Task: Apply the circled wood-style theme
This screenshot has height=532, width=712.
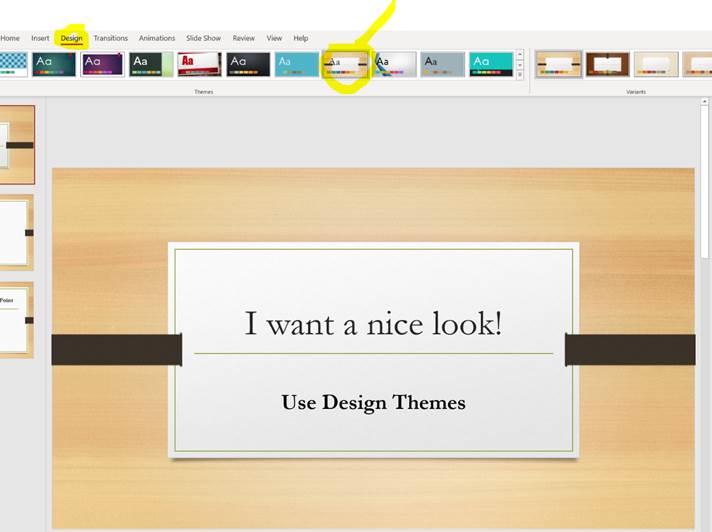Action: pos(345,65)
